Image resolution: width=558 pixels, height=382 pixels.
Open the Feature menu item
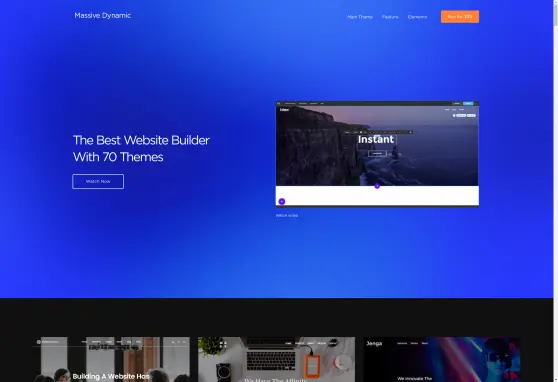390,17
